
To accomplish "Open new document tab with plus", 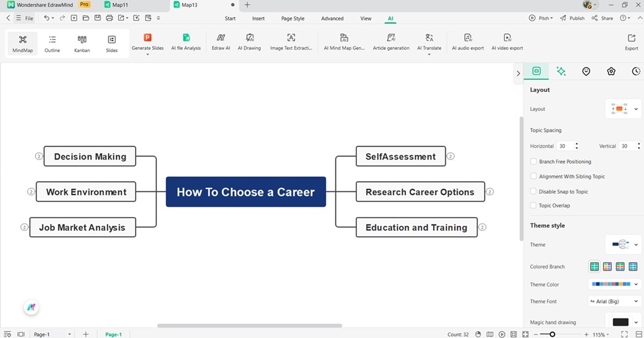I will 247,5.
